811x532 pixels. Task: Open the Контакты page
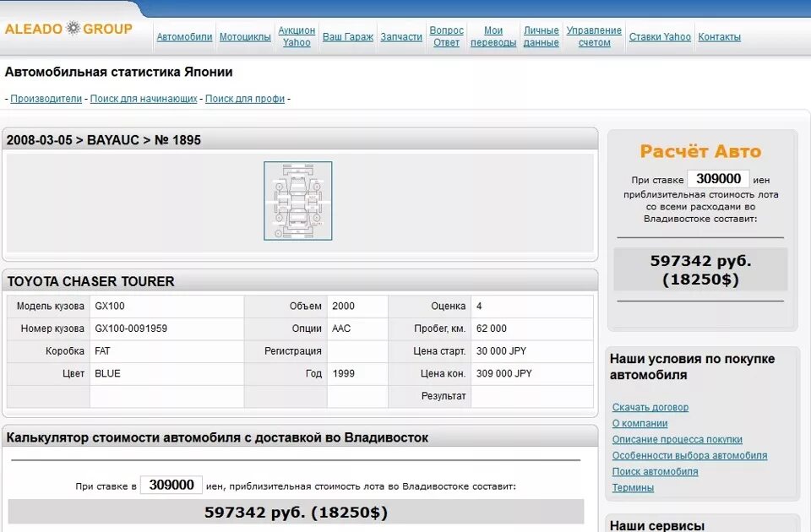719,36
